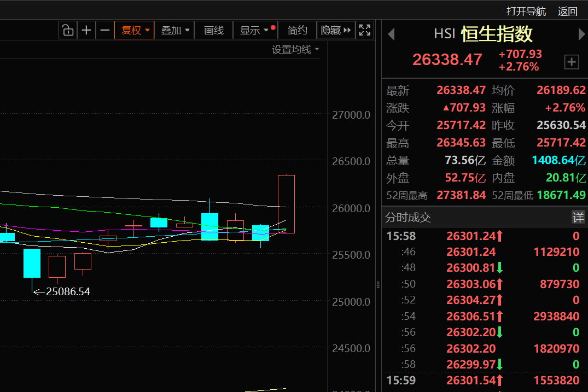
Task: Zoom in chart with plus icon
Action: (86, 31)
